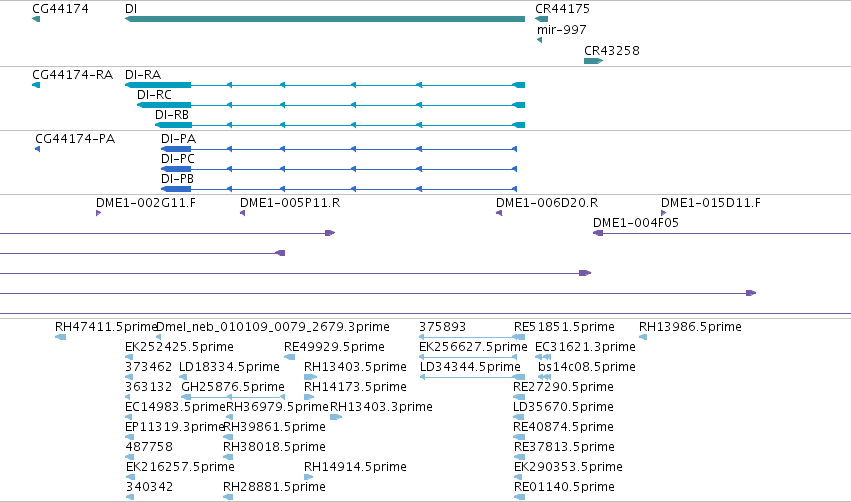
Task: Select the mir-997 feature label
Action: click(562, 29)
